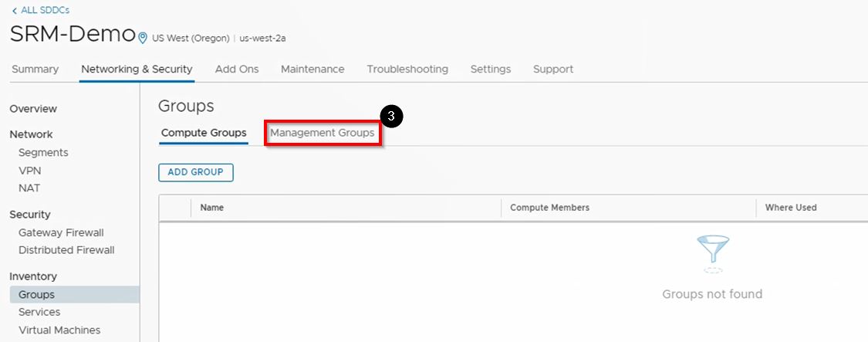This screenshot has width=868, height=342.
Task: Select Distributed Firewall in the sidebar
Action: 66,250
